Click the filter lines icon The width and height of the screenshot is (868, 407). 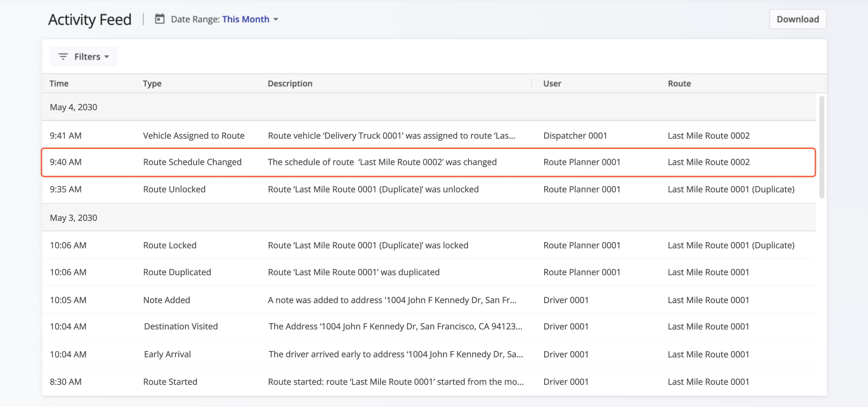(63, 56)
